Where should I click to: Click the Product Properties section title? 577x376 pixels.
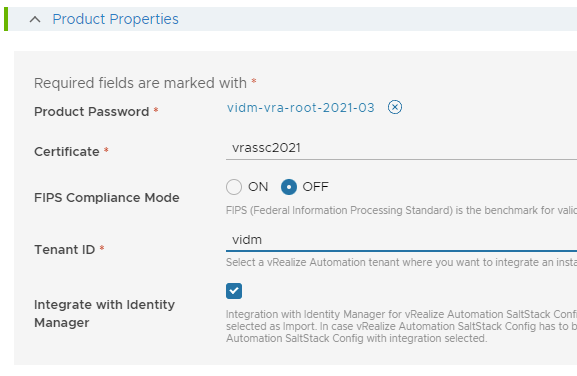115,19
